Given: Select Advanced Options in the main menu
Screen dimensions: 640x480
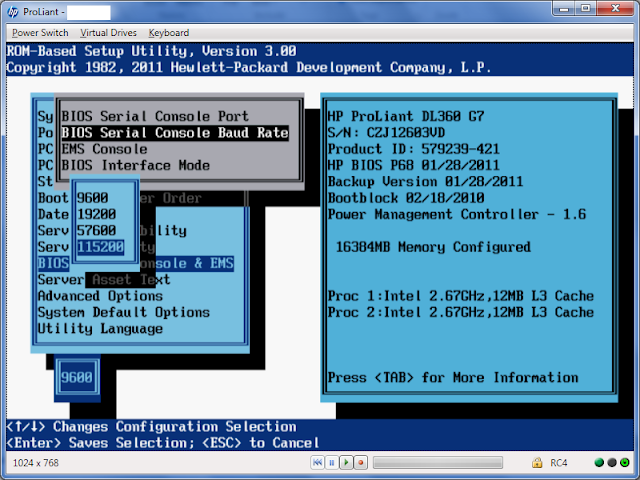Looking at the screenshot, I should [x=100, y=296].
